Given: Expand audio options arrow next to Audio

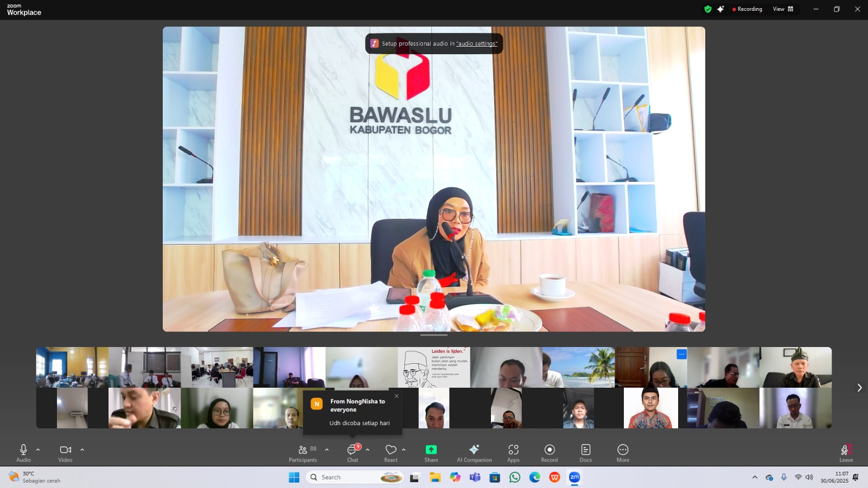Looking at the screenshot, I should pos(38,450).
